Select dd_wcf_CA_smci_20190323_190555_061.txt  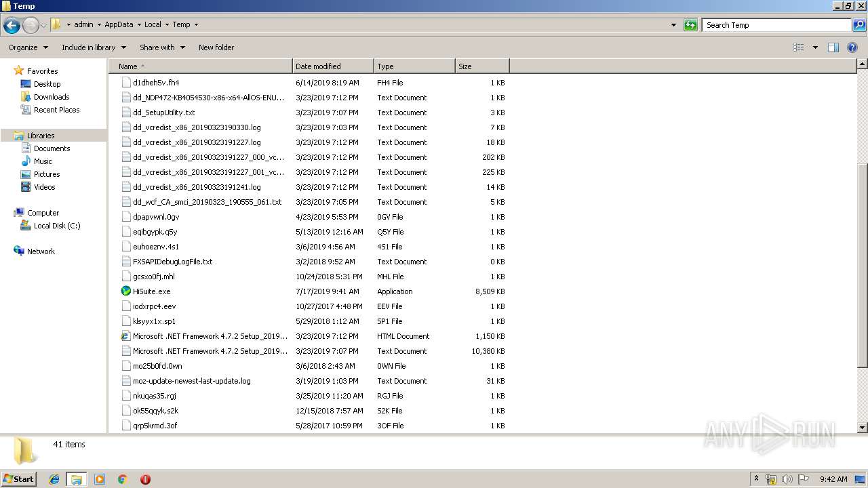pos(208,202)
